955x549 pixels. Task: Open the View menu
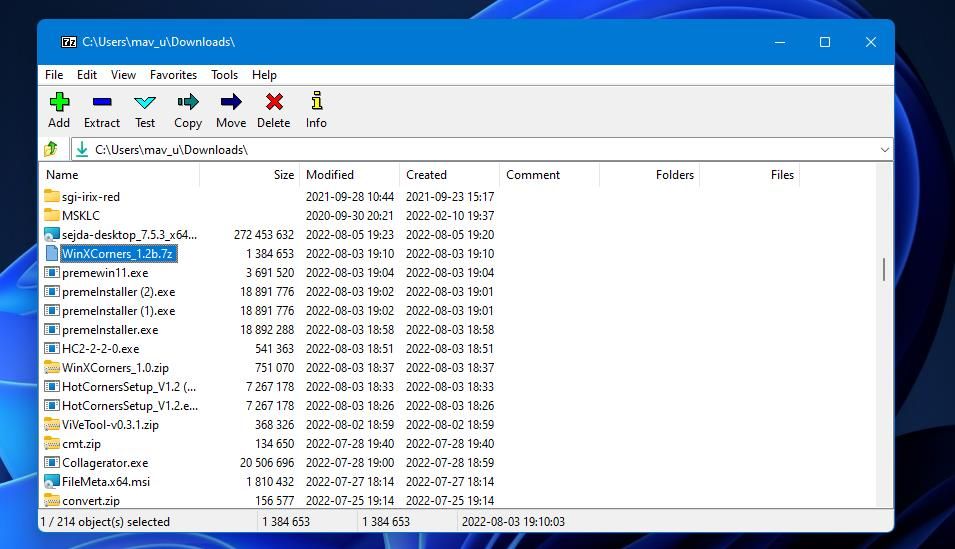tap(123, 74)
